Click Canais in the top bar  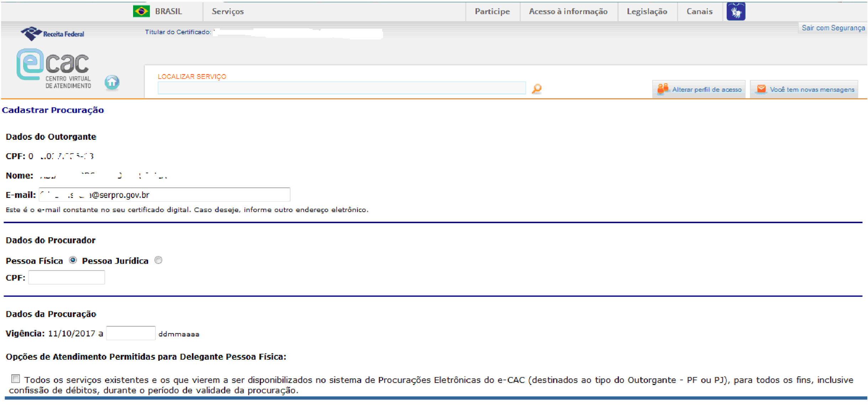point(699,12)
